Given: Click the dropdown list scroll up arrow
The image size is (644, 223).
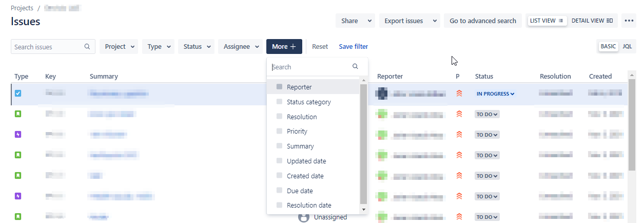Looking at the screenshot, I should pos(364,80).
